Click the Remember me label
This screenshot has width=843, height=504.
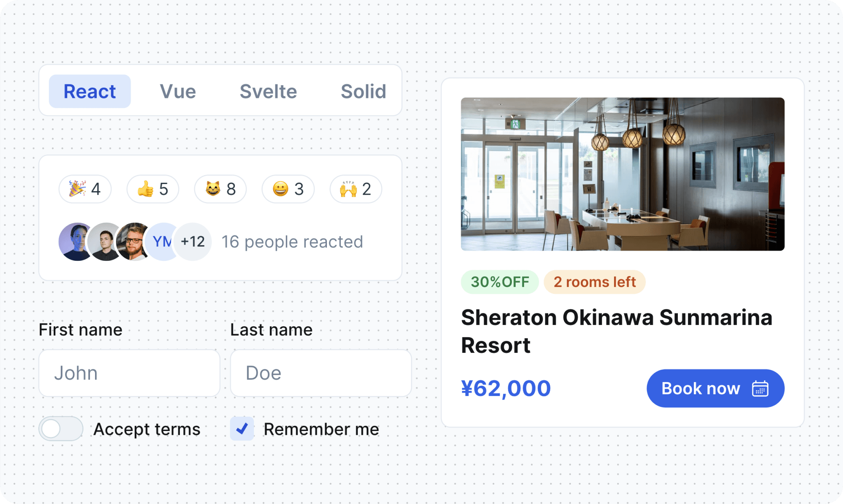[321, 429]
